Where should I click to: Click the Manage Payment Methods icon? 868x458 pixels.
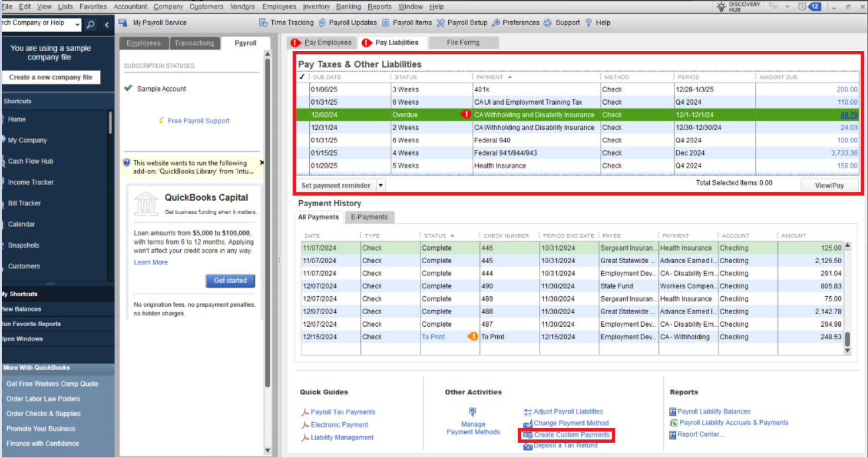pyautogui.click(x=473, y=412)
